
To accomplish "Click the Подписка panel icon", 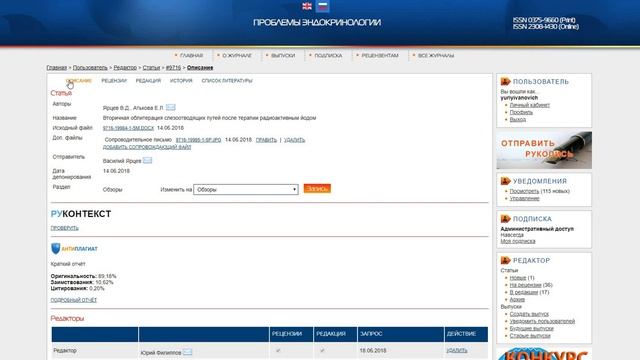I will [505, 219].
